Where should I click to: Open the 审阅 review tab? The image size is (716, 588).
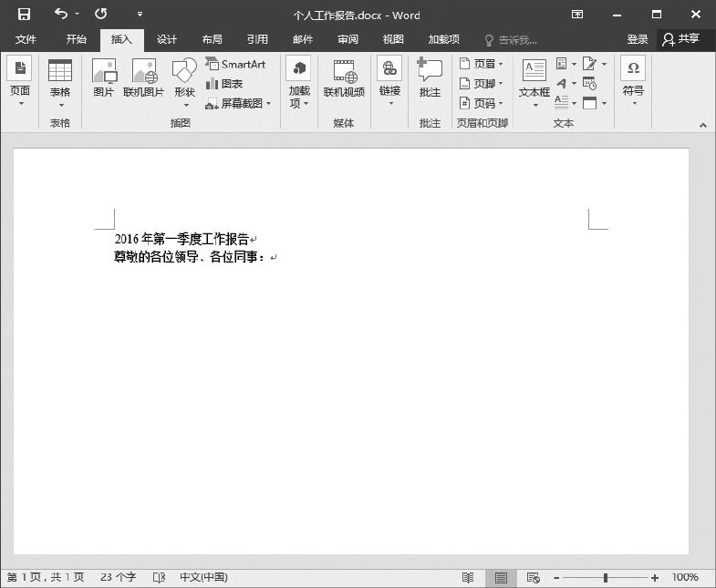click(348, 39)
